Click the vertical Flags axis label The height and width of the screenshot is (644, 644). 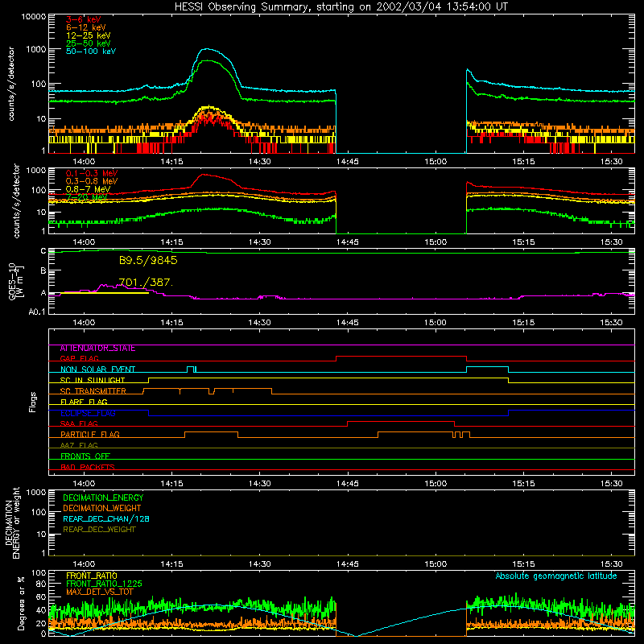click(32, 402)
